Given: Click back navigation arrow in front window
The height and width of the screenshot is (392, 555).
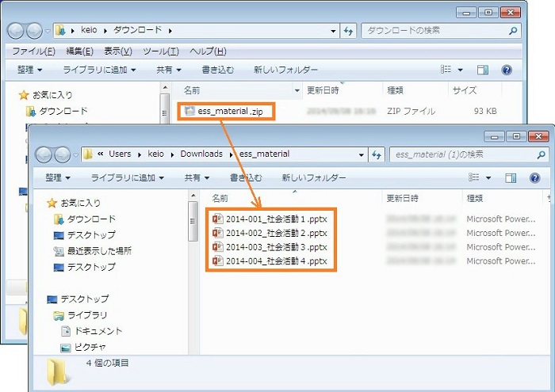Looking at the screenshot, I should click(44, 154).
